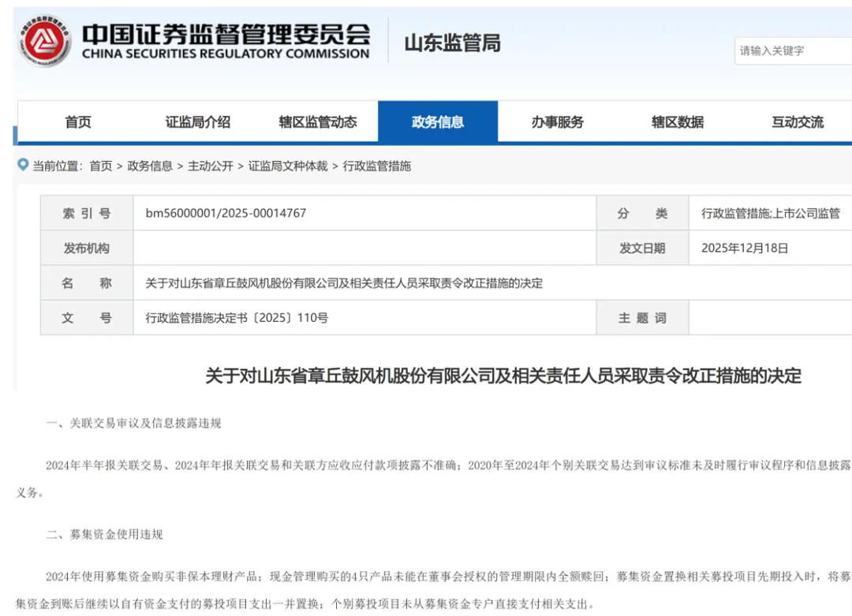Click the 索引号 table label cell
The image size is (852, 616).
(87, 213)
